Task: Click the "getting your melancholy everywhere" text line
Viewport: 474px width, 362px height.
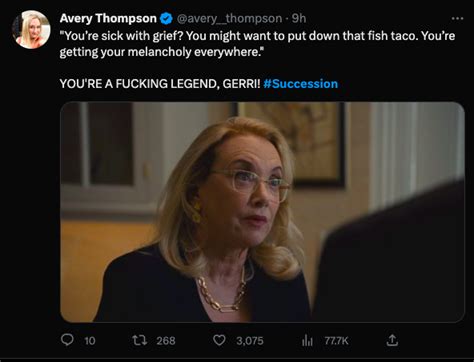Action: [160, 52]
